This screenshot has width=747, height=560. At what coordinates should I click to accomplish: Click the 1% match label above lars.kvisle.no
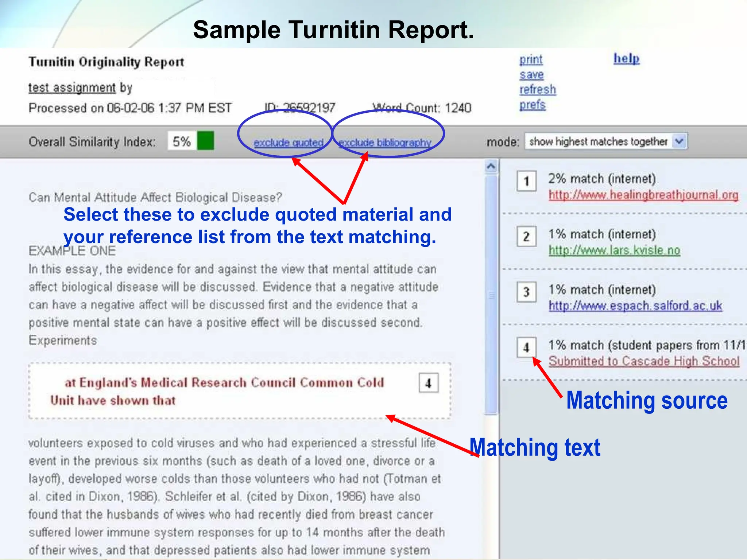pos(602,234)
